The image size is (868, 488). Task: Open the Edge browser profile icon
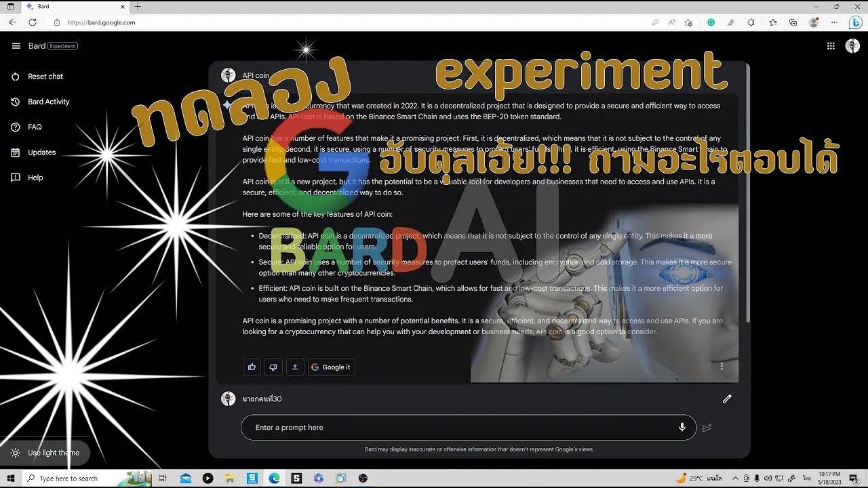point(814,22)
